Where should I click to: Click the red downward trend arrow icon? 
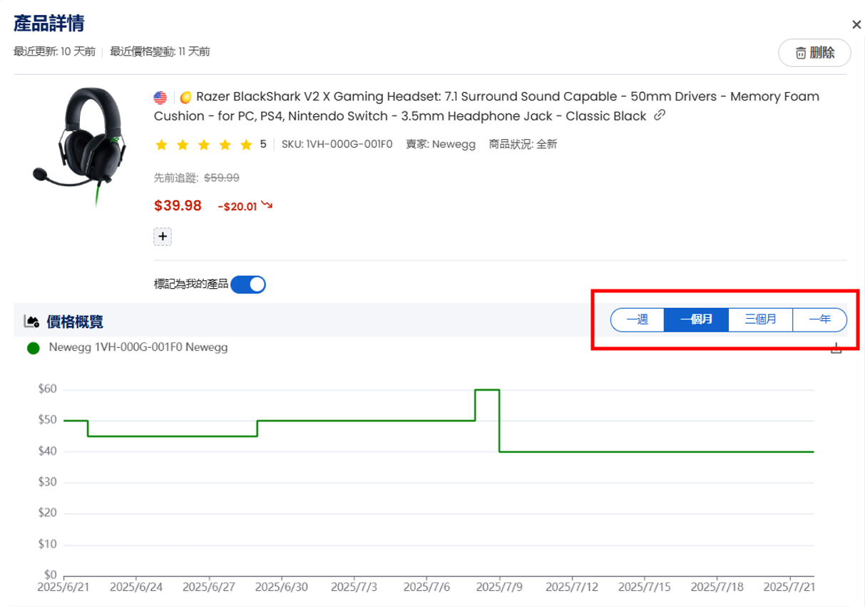point(267,205)
